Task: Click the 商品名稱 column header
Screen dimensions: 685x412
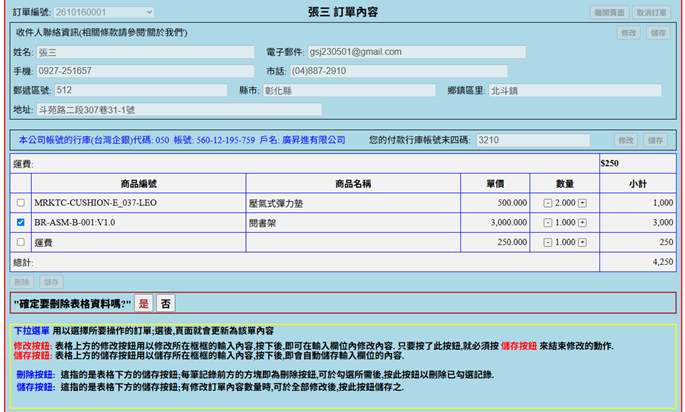Action: pos(353,184)
